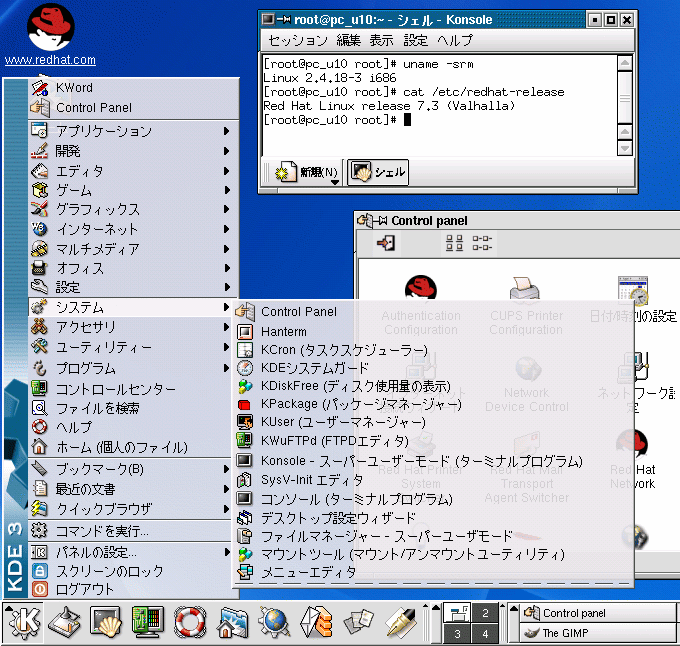Expand the インターネット submenu

pos(134,229)
